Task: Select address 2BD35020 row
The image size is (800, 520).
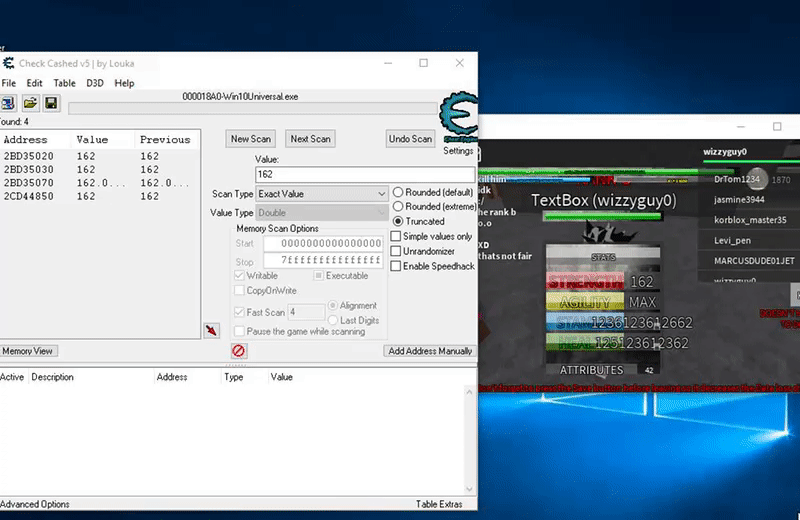Action: click(x=99, y=156)
